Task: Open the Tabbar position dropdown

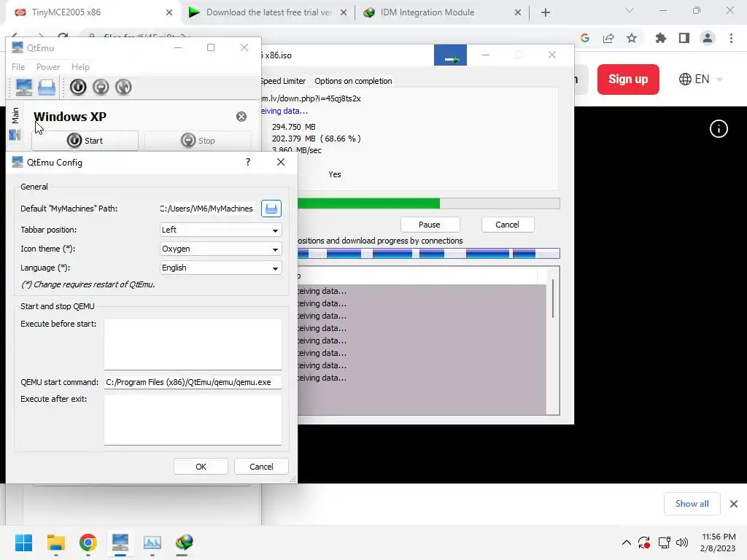Action: pyautogui.click(x=220, y=230)
